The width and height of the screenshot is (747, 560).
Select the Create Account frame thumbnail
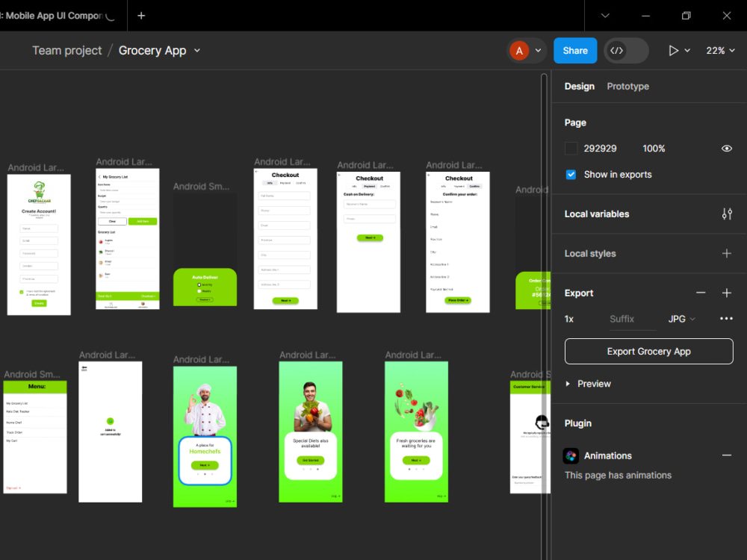tap(39, 245)
